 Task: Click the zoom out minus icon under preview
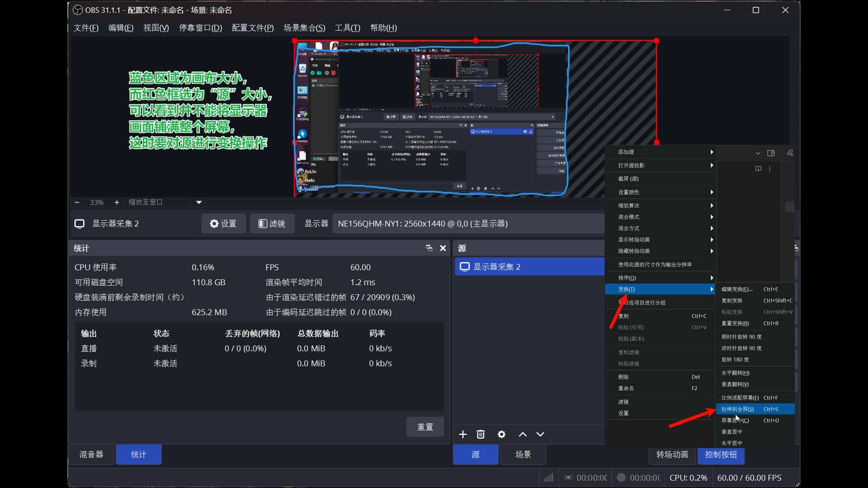click(x=77, y=202)
